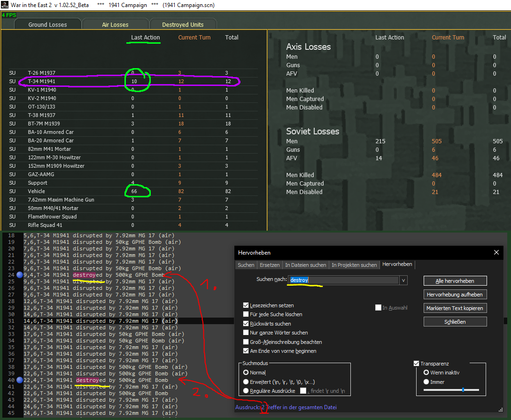Show the Destroyed Units tab
Screen dimensions: 511x420
pos(183,24)
